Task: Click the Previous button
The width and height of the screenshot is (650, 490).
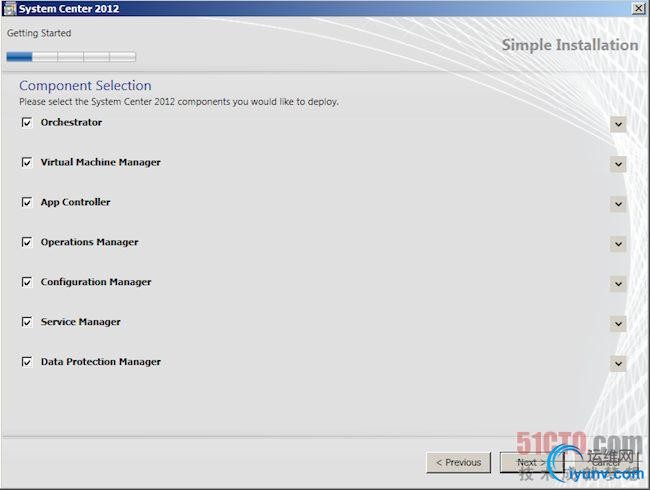Action: coord(458,462)
